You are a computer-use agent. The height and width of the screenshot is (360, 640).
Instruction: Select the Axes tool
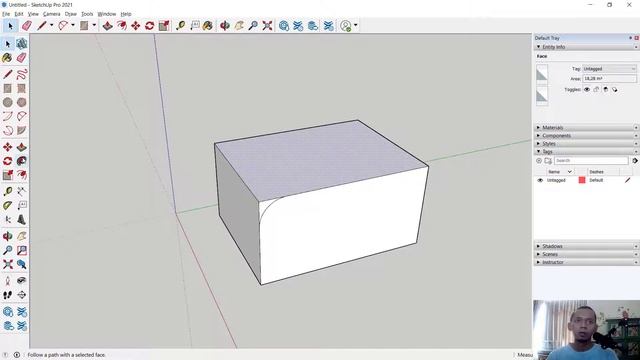point(7,220)
